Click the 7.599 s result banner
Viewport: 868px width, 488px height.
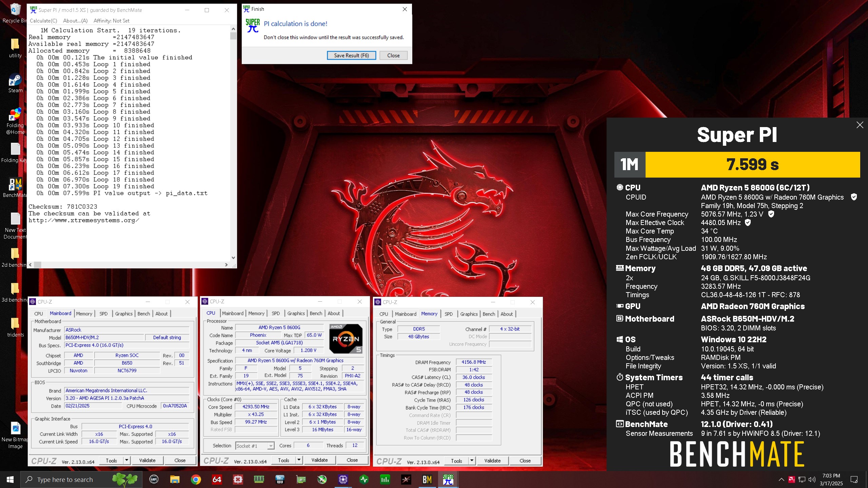(752, 164)
